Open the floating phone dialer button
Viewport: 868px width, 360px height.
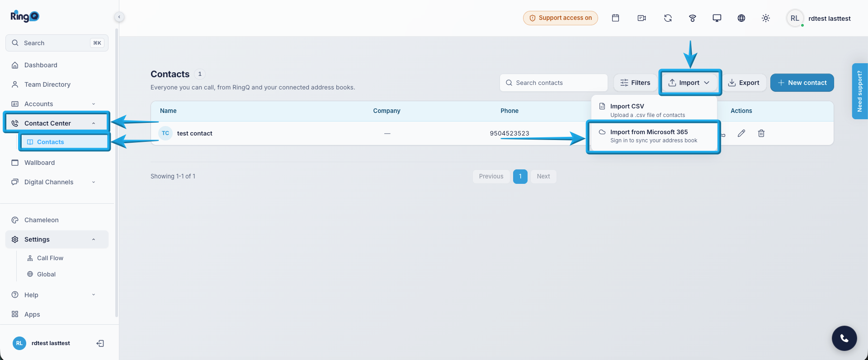click(844, 338)
